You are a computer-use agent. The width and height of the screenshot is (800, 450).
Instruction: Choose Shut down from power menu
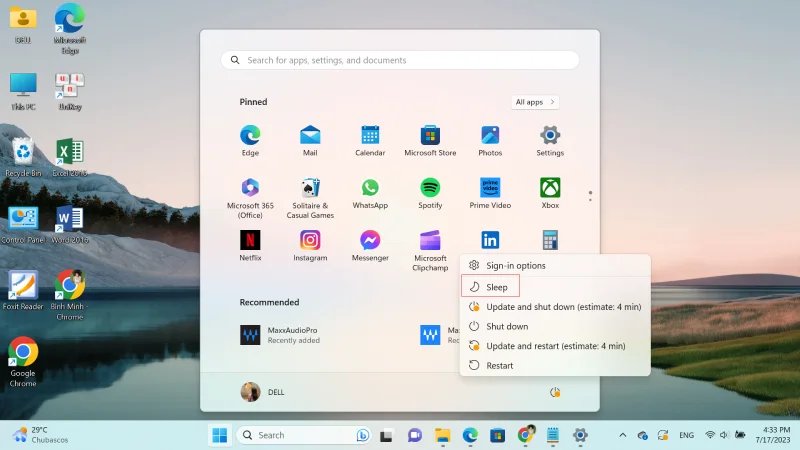(x=555, y=326)
